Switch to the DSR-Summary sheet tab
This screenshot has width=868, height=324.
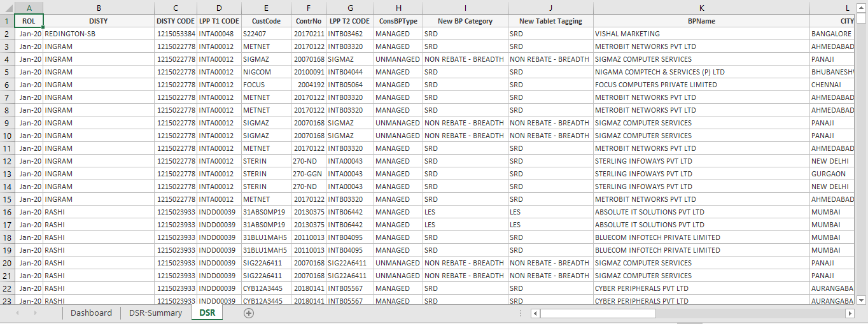155,313
